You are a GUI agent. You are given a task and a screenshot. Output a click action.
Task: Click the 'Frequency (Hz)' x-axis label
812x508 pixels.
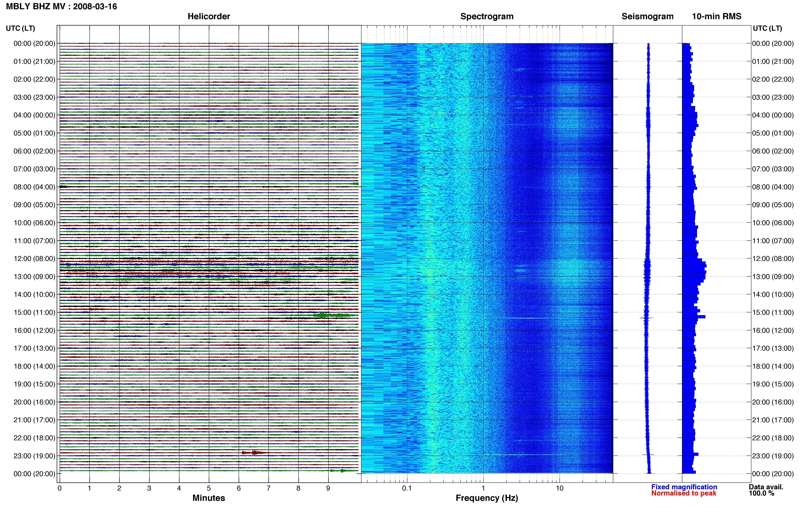pos(487,498)
